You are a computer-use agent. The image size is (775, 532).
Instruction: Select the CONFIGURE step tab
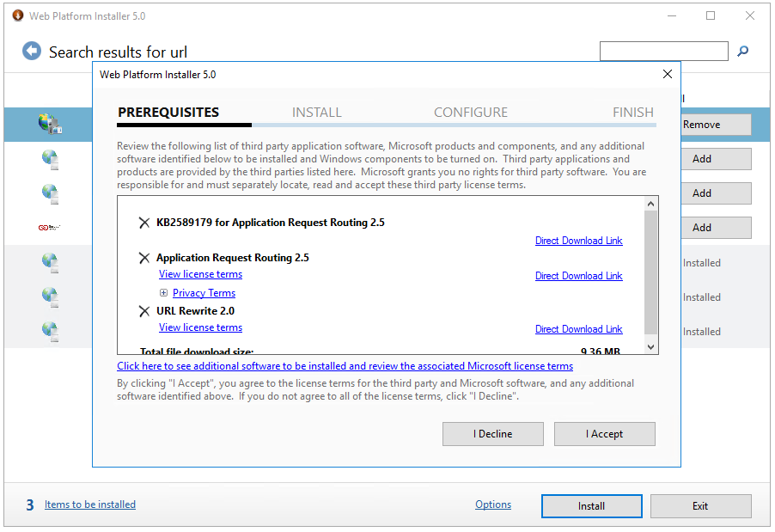coord(471,113)
